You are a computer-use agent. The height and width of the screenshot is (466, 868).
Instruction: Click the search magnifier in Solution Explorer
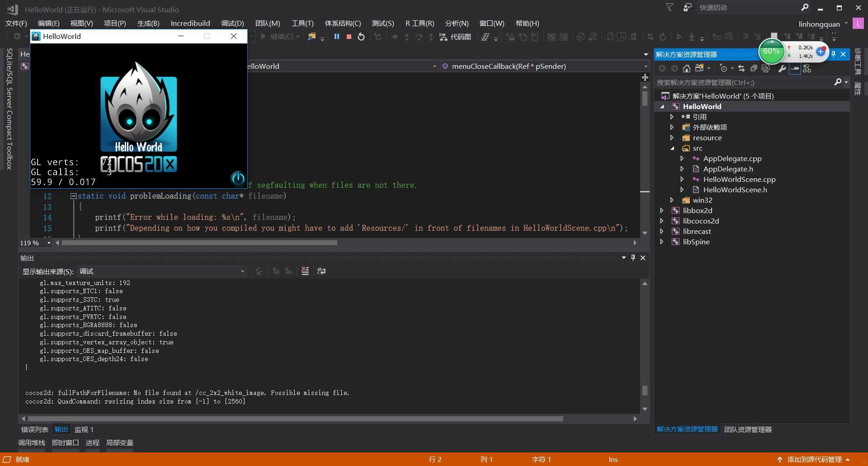coord(838,82)
